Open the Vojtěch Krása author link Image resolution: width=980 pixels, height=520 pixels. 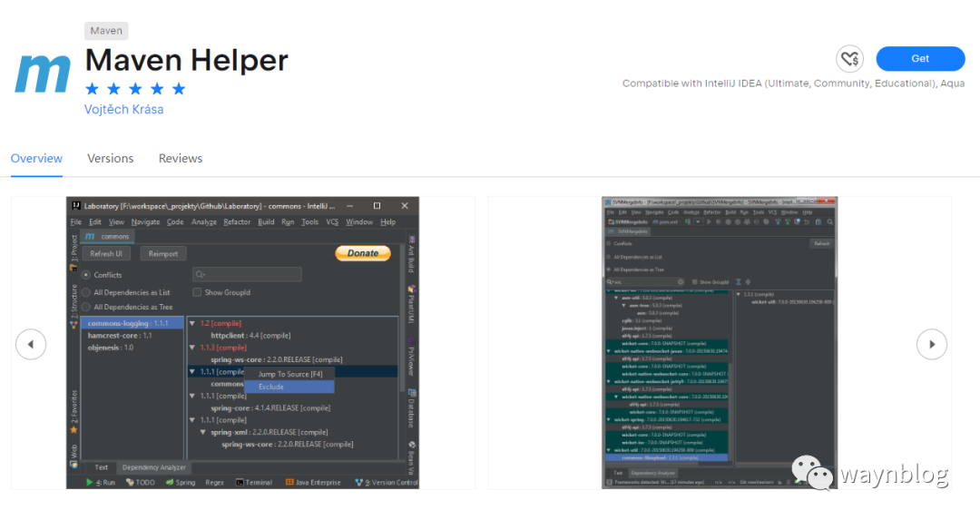point(124,110)
